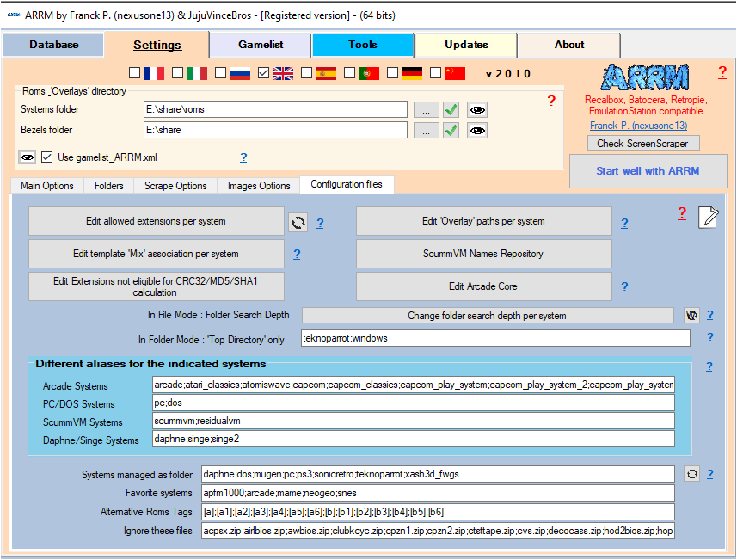Open the Tools tab
The width and height of the screenshot is (737, 560).
point(363,45)
